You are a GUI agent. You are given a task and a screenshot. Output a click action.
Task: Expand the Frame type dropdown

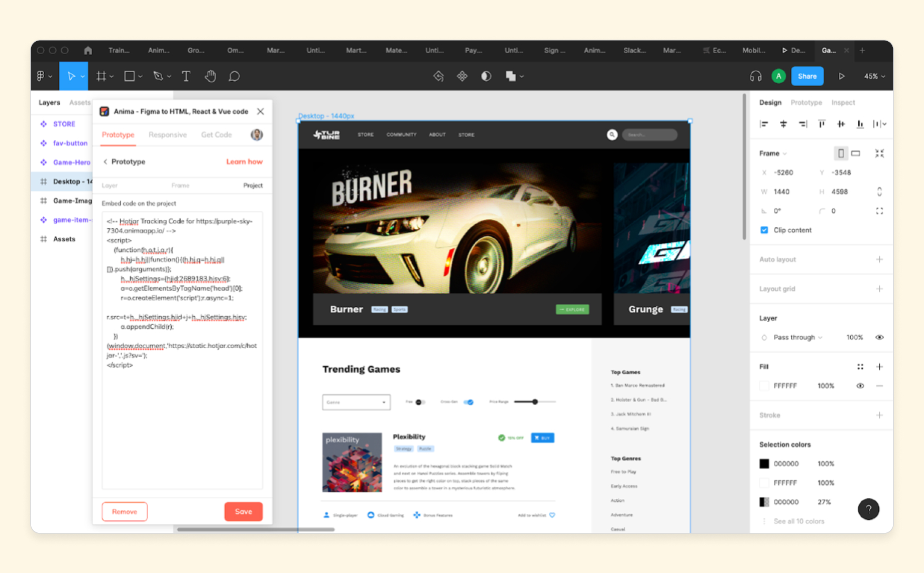(773, 154)
